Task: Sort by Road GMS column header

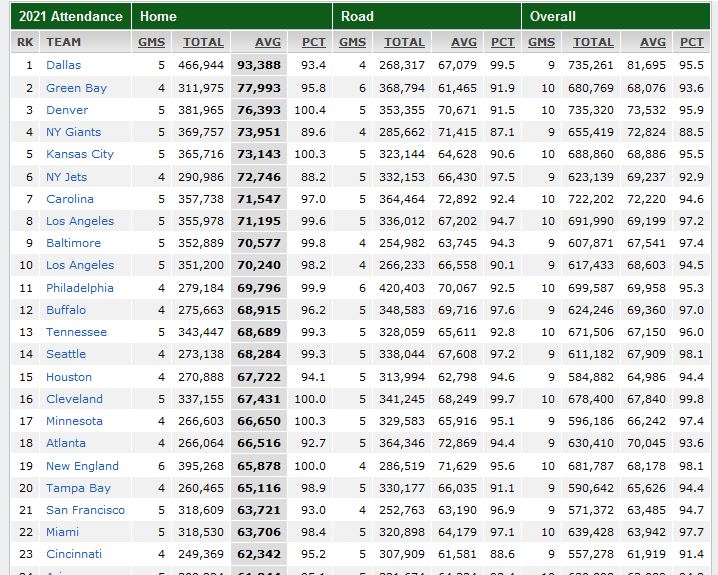Action: [352, 42]
